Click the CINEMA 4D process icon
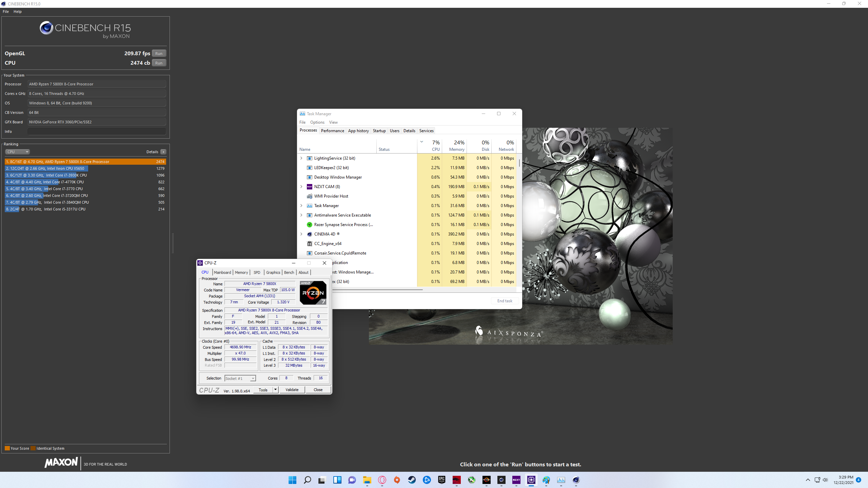The width and height of the screenshot is (868, 488). (x=309, y=234)
